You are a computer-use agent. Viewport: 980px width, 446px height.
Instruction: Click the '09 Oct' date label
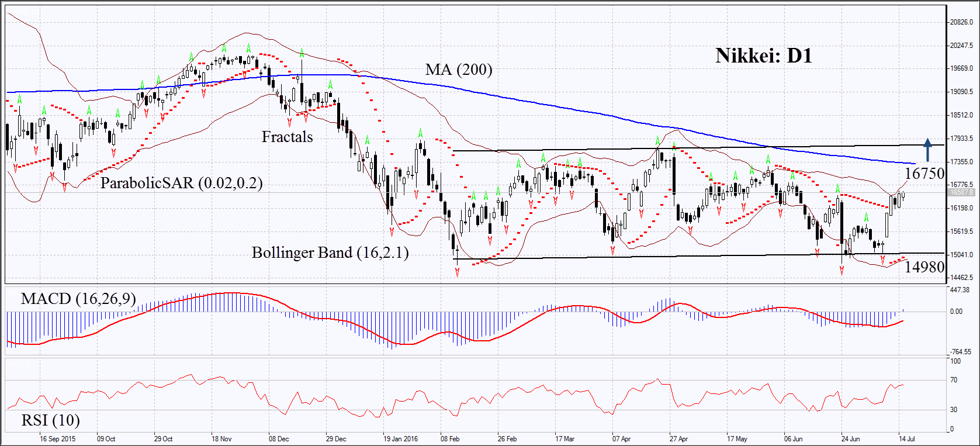pyautogui.click(x=106, y=439)
